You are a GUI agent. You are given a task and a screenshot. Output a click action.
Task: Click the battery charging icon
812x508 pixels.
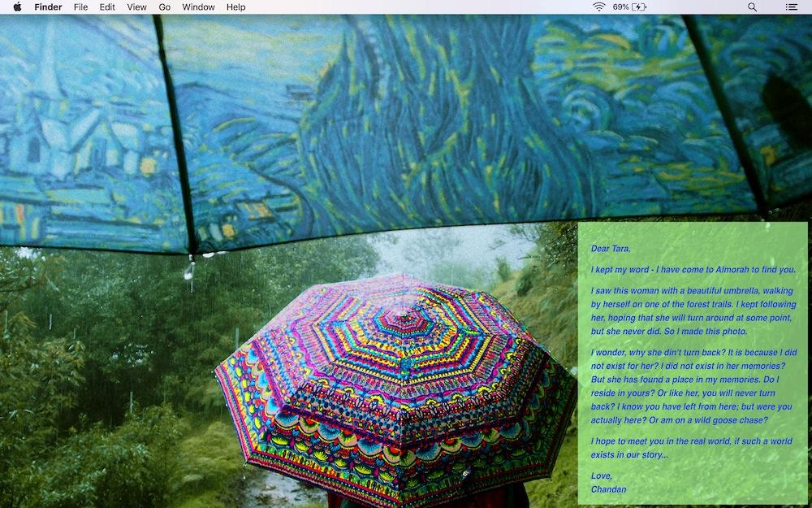click(x=639, y=7)
